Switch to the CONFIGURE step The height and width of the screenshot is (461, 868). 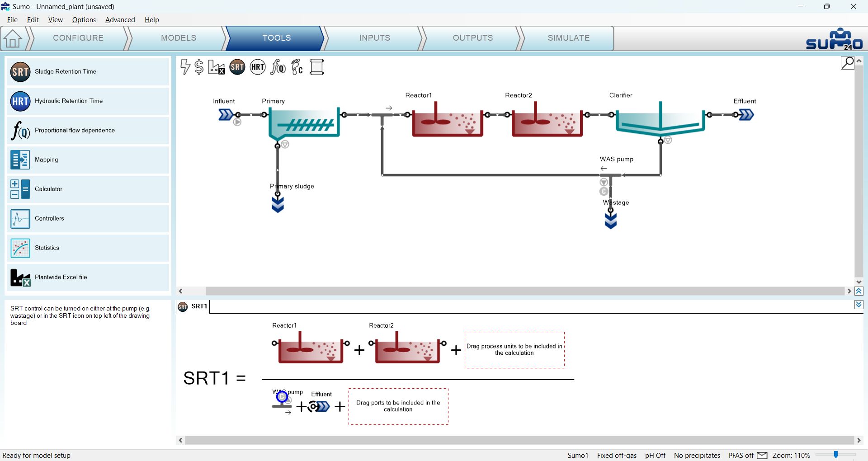click(x=78, y=38)
